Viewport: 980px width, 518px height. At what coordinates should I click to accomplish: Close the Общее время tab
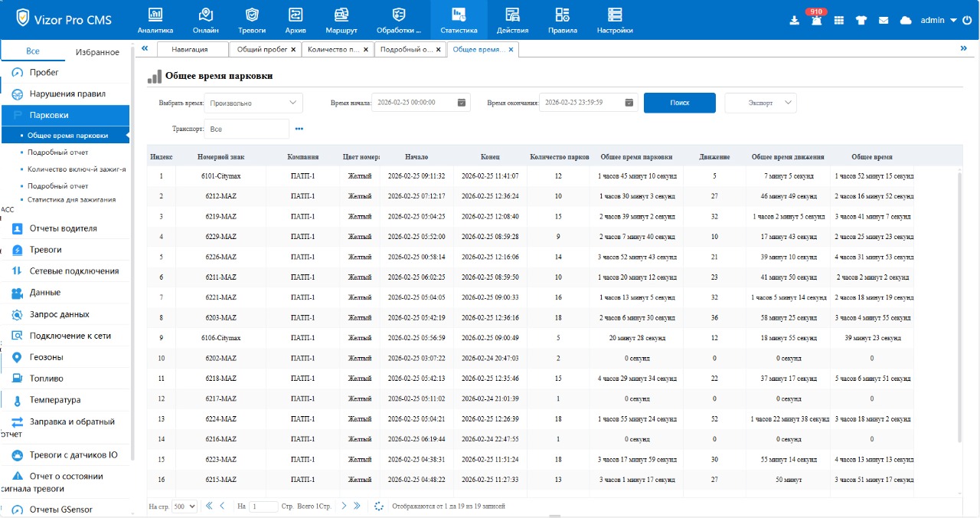(x=511, y=49)
